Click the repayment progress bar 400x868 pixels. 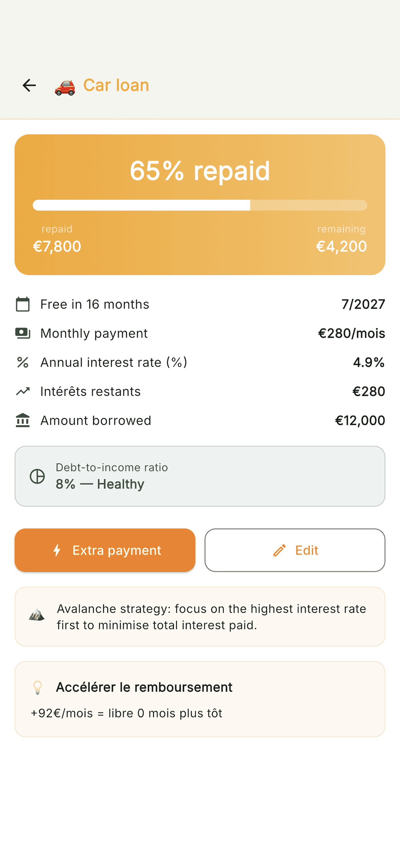pos(200,205)
